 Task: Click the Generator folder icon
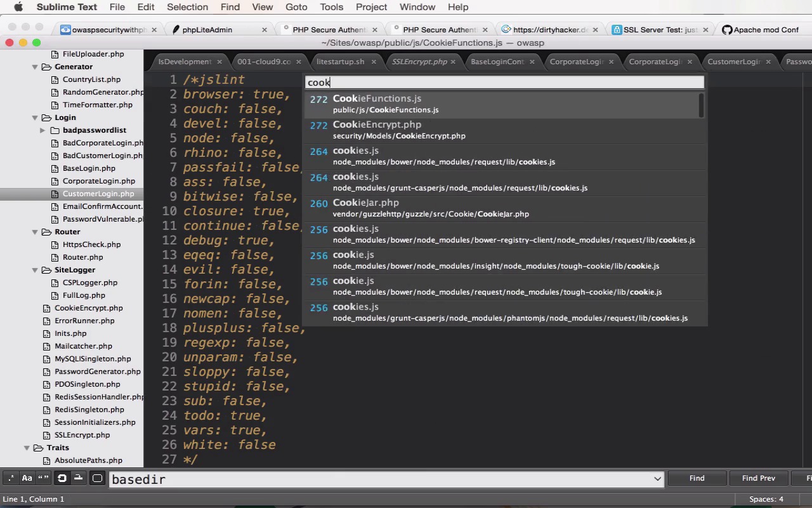[46, 67]
